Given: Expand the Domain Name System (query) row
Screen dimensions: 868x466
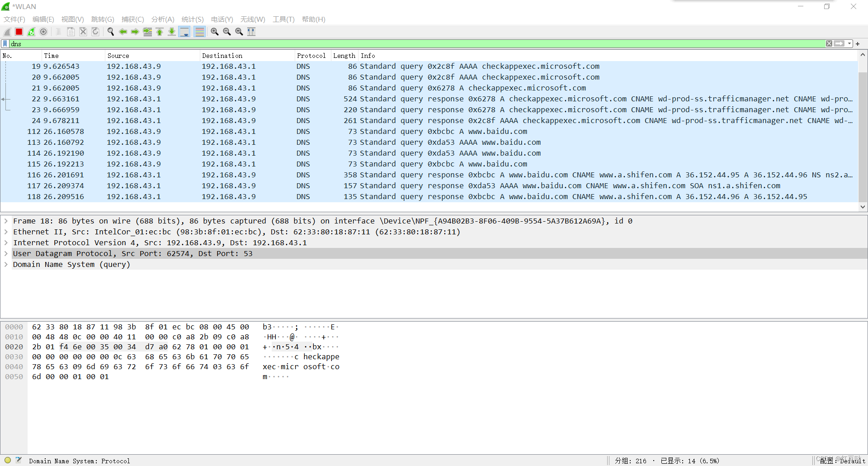Looking at the screenshot, I should (x=6, y=264).
